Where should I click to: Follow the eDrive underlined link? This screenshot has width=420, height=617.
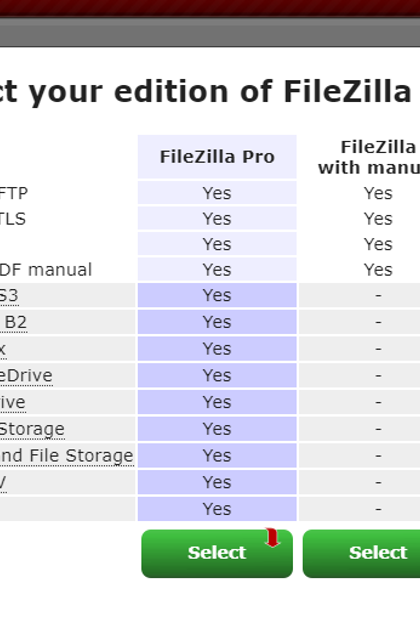pyautogui.click(x=26, y=375)
